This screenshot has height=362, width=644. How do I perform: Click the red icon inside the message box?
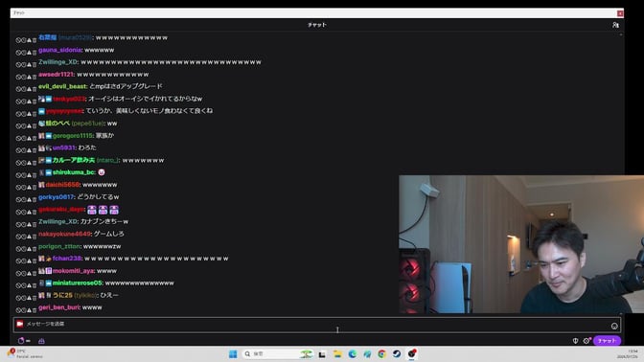20,324
